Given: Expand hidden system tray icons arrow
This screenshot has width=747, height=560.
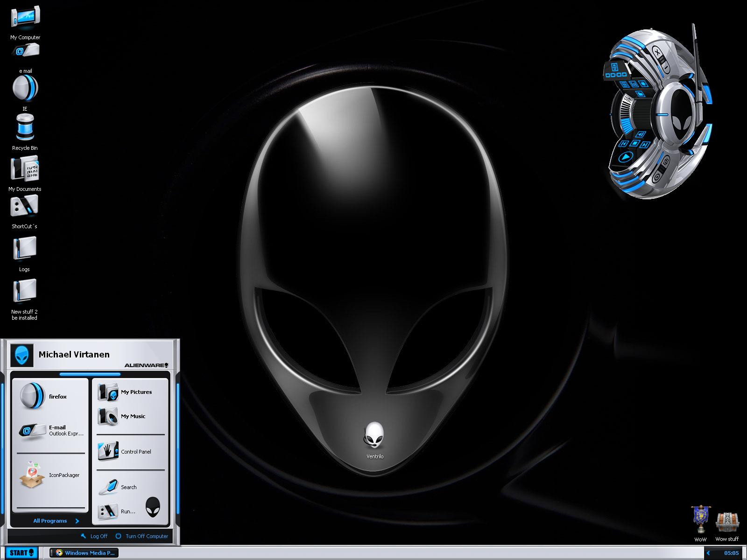Looking at the screenshot, I should [708, 553].
